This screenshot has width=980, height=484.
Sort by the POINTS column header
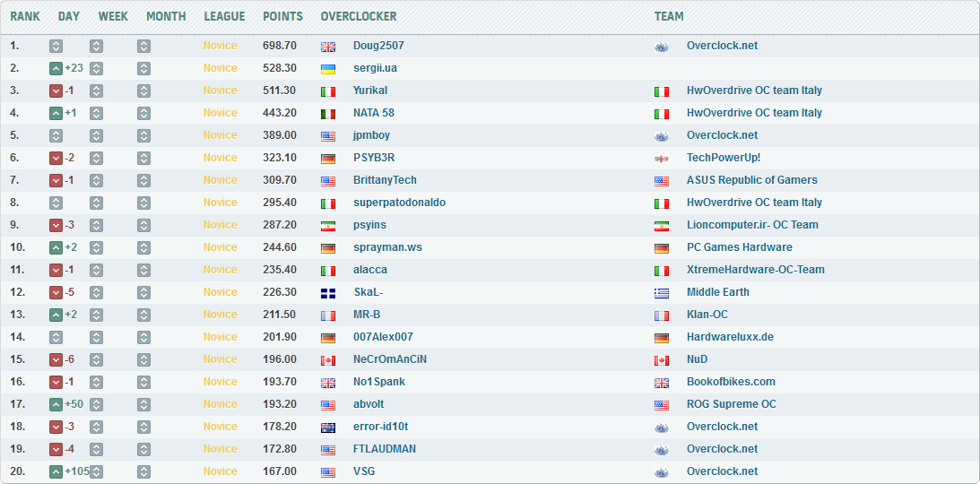coord(282,16)
